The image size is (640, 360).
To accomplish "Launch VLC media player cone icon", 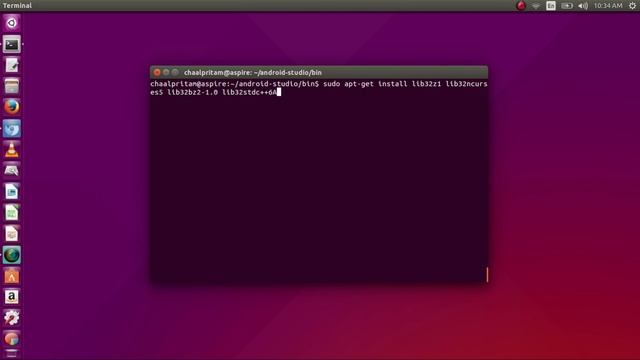I will tap(11, 150).
